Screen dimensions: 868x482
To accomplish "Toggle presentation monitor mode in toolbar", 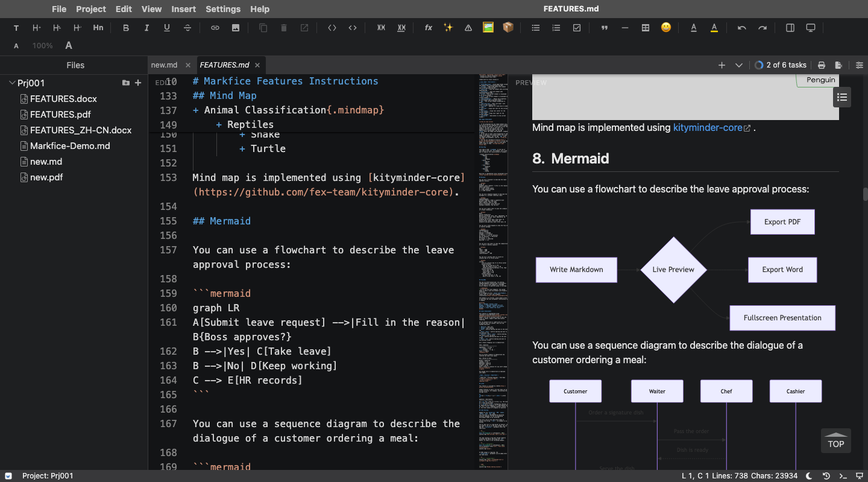I will point(811,28).
